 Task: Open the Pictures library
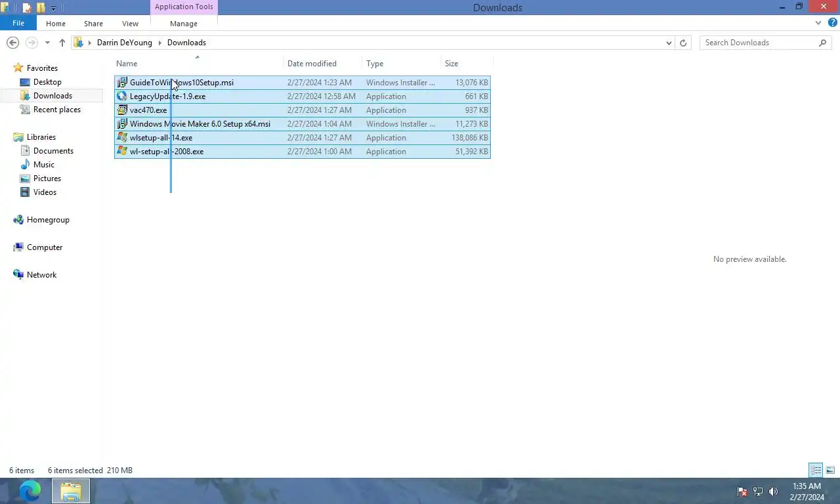click(x=47, y=178)
